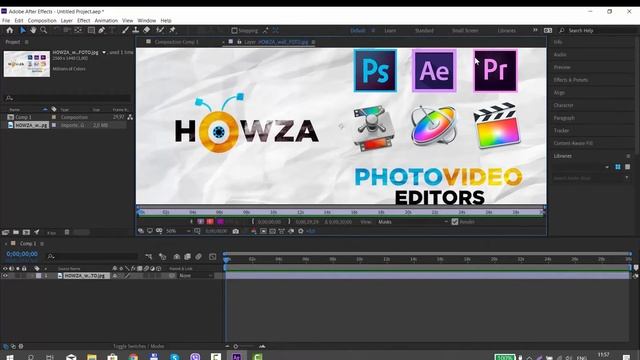Open the Effects & Presets panel
This screenshot has height=360, width=640.
point(571,80)
